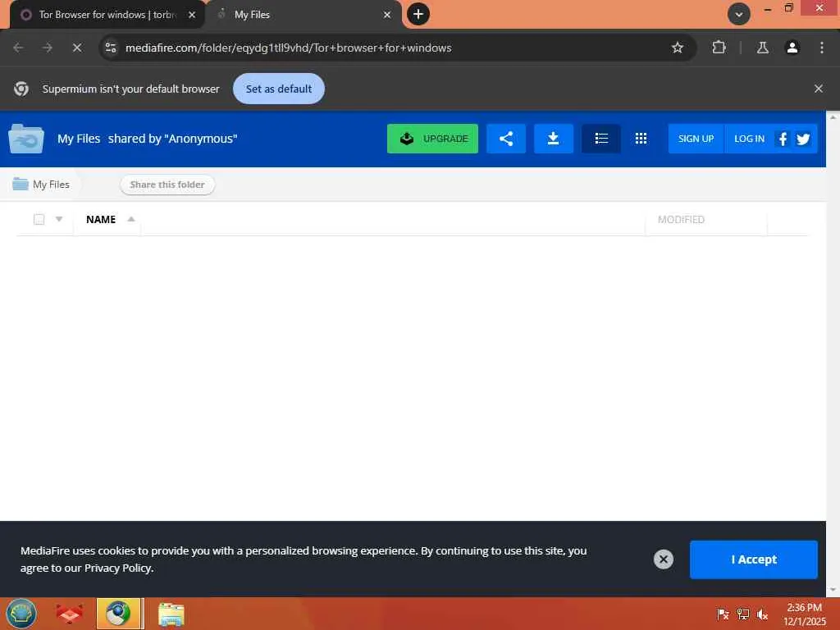Open the Windows Start button

pos(21,614)
